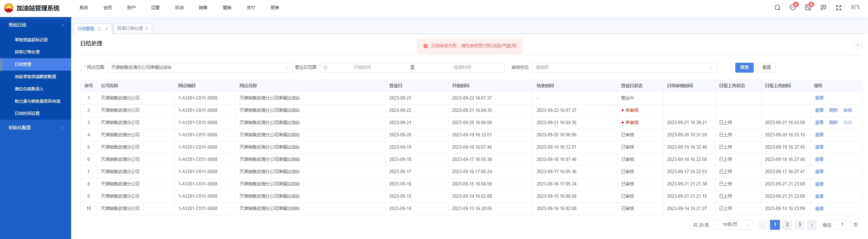Open the chat bubble notifications icon
The width and height of the screenshot is (868, 239).
(792, 8)
